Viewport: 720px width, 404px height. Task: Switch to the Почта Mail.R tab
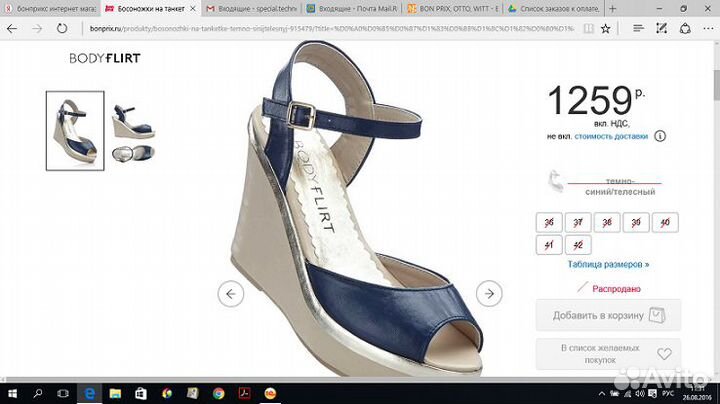pyautogui.click(x=352, y=8)
